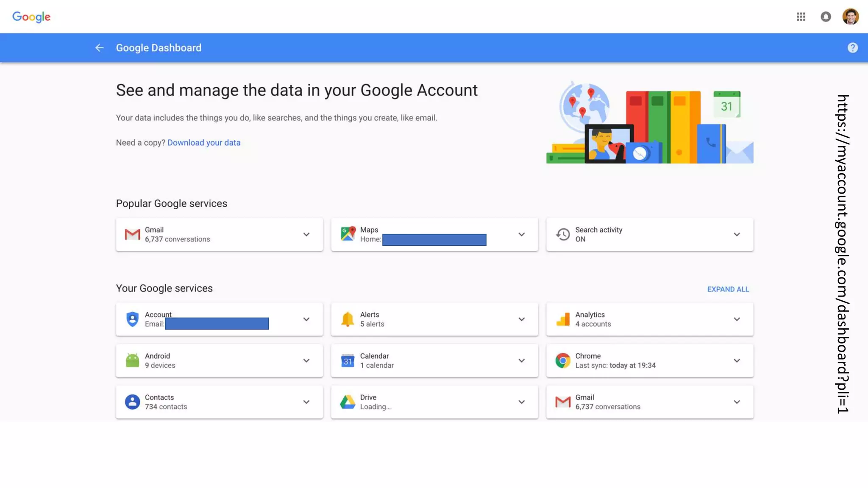Click the Alerts bell icon
This screenshot has width=868, height=488.
pos(348,319)
